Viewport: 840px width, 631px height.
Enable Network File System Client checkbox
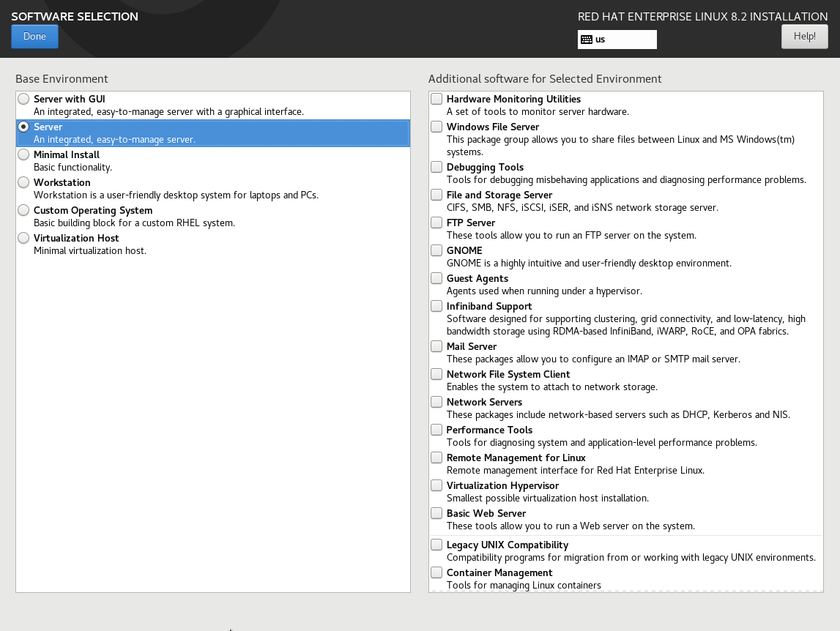coord(436,374)
